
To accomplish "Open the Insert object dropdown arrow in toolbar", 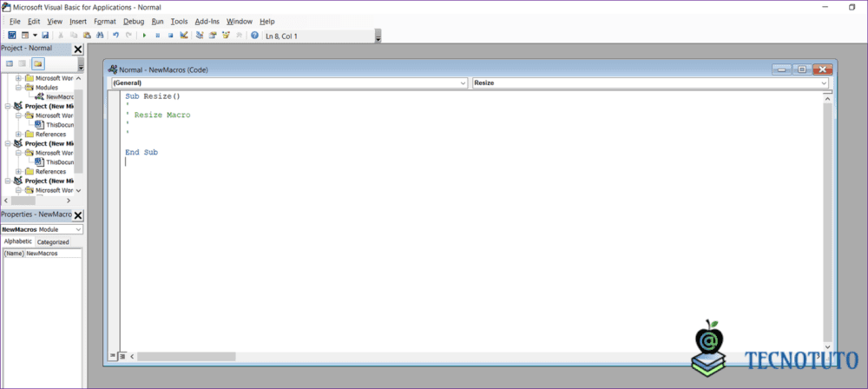I will tap(35, 35).
